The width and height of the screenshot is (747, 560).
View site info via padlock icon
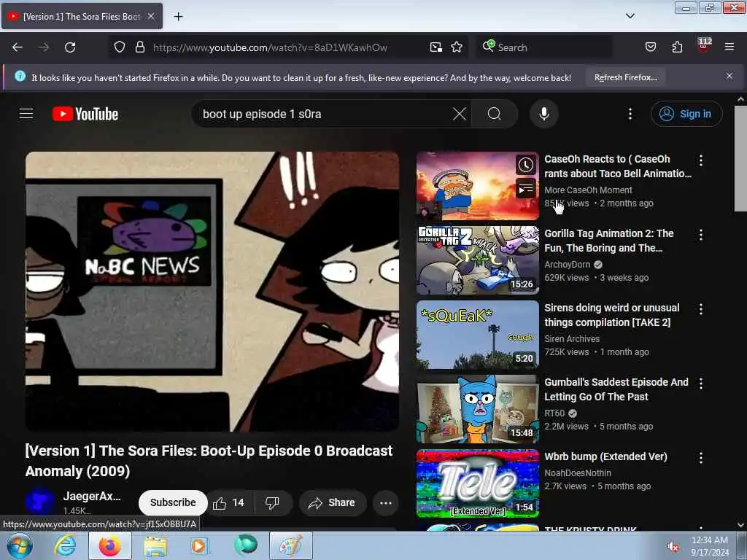139,47
